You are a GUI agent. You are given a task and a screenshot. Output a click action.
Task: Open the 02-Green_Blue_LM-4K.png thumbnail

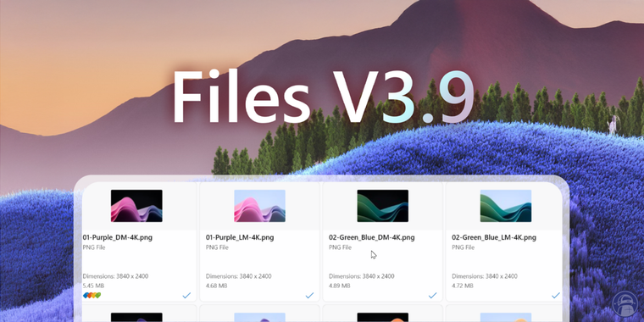pyautogui.click(x=506, y=206)
